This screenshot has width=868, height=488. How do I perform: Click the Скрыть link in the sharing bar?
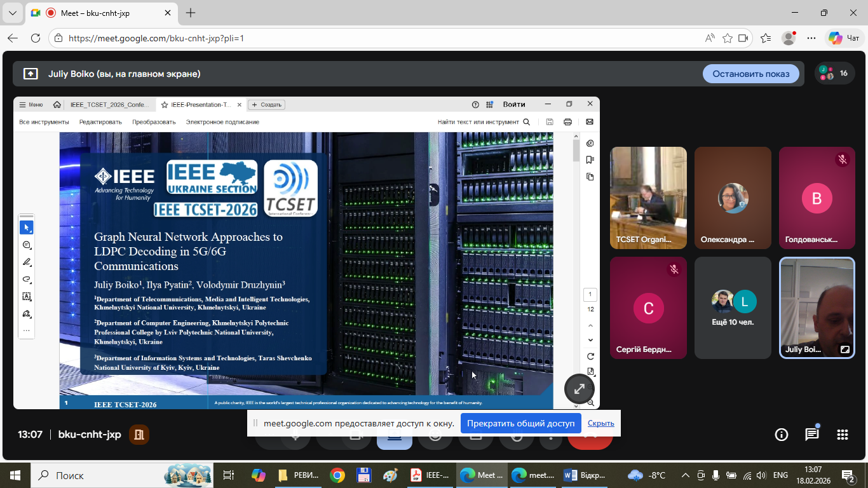pos(600,423)
